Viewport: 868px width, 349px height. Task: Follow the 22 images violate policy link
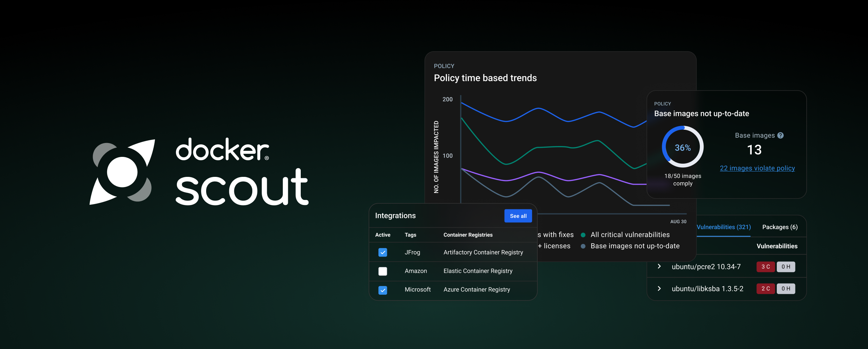tap(757, 168)
